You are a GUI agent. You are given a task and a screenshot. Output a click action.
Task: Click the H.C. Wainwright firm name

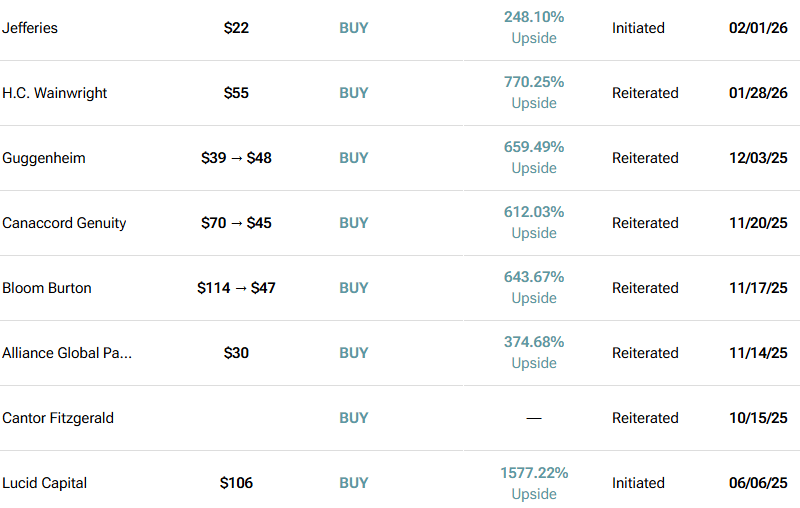(55, 93)
